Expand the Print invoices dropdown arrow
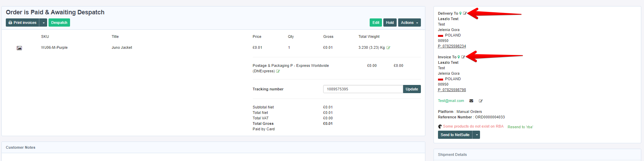 [44, 23]
